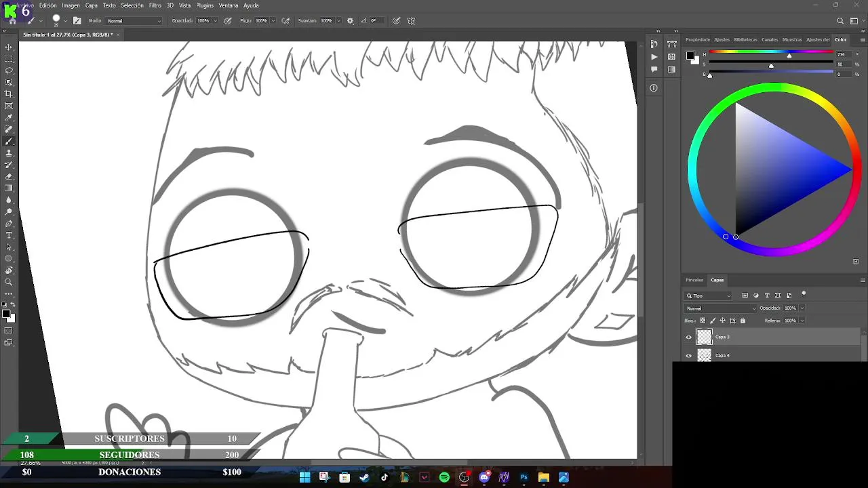Expand the Opacidad dropdown in options bar

(215, 21)
